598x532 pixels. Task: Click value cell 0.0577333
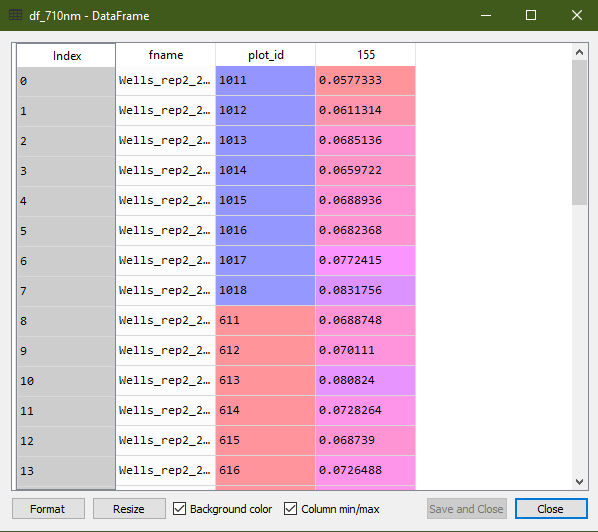tap(365, 80)
